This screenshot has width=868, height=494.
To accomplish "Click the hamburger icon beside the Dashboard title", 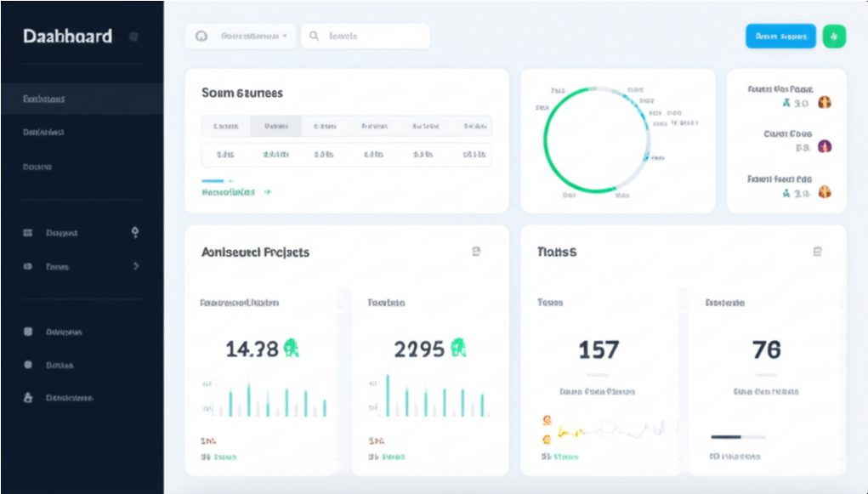I will [x=132, y=37].
